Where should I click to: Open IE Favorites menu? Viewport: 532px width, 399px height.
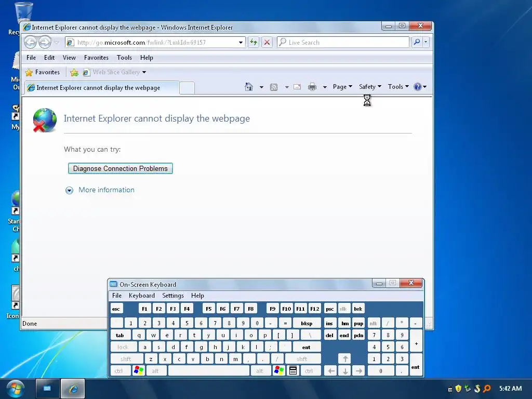[96, 58]
